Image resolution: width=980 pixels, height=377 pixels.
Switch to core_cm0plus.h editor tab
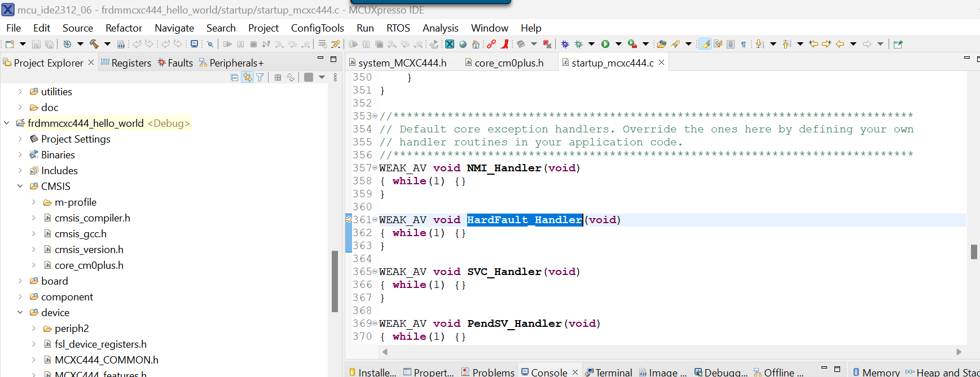click(x=504, y=63)
